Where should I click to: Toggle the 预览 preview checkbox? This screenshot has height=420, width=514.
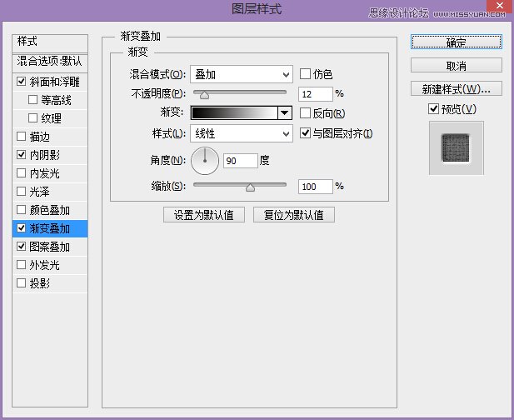pos(433,108)
